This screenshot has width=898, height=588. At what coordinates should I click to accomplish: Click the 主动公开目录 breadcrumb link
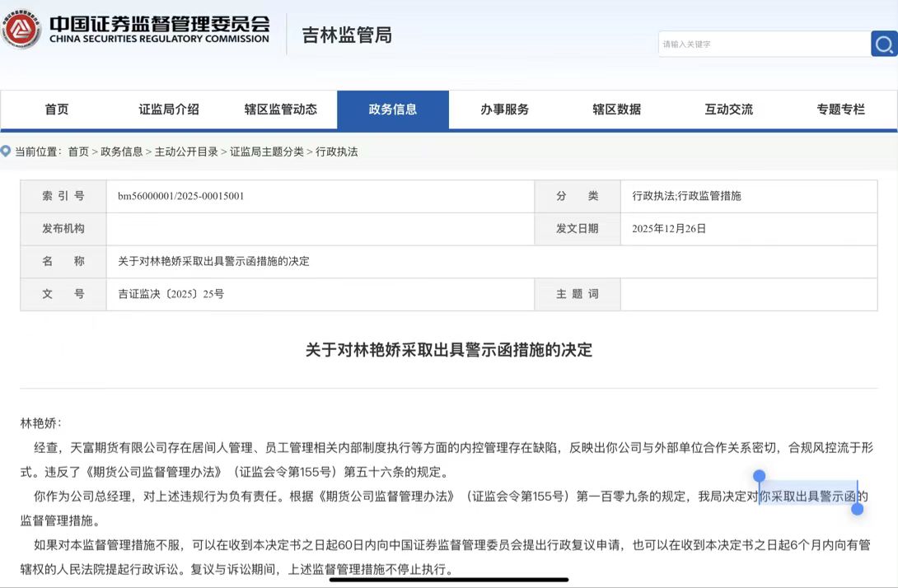pyautogui.click(x=186, y=152)
